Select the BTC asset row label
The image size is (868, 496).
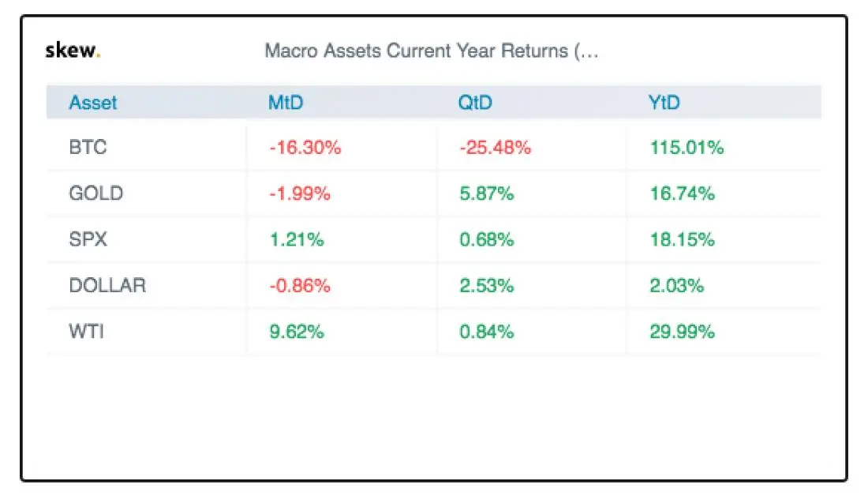pos(87,148)
